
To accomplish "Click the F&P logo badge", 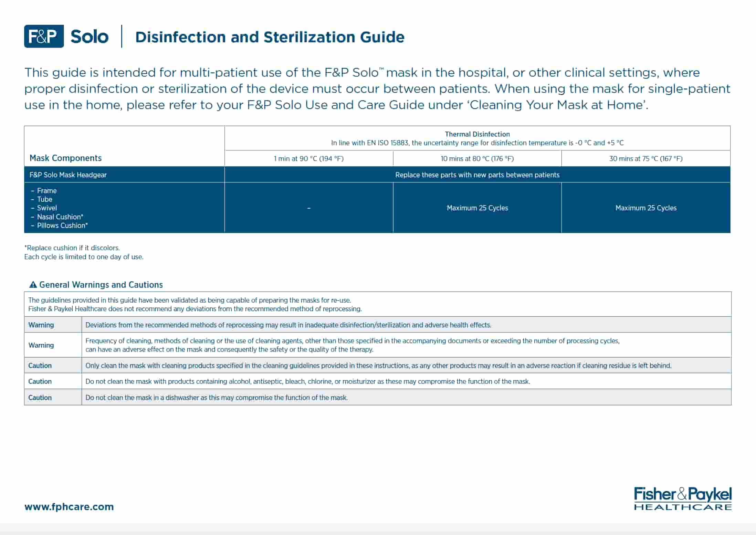I will pyautogui.click(x=44, y=36).
